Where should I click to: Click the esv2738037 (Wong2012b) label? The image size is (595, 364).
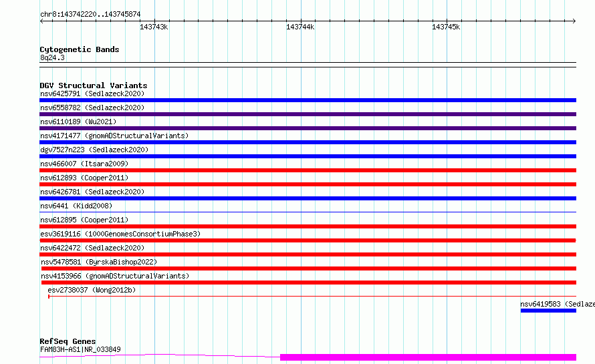(x=92, y=290)
